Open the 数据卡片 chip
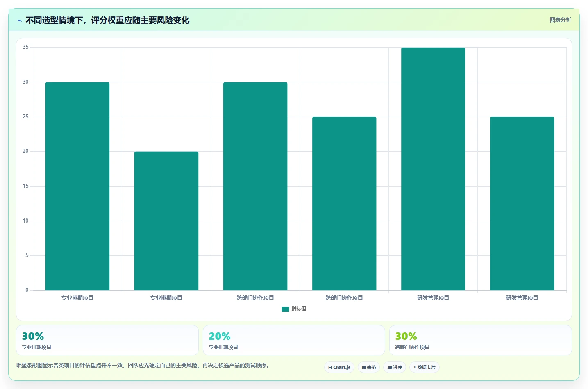 coord(425,367)
